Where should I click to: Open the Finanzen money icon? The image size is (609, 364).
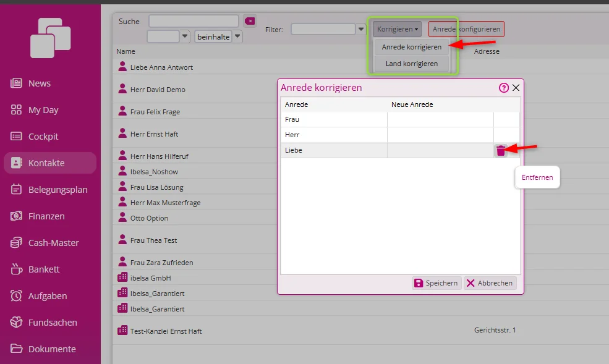(x=16, y=216)
